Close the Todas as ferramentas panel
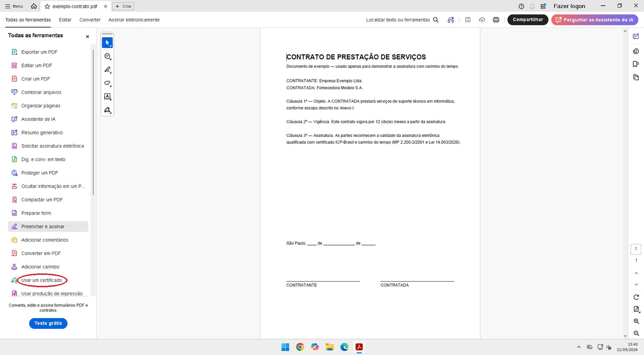The image size is (644, 355). (x=88, y=36)
